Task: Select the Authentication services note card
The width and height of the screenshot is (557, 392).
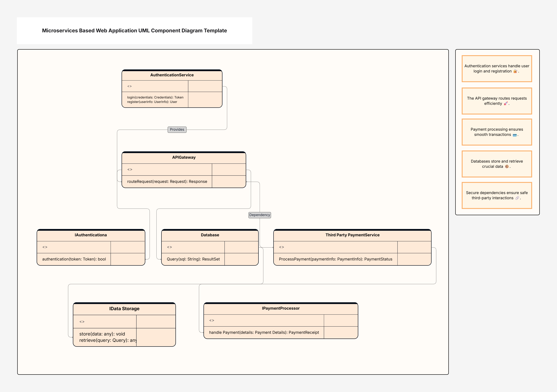Action: (497, 69)
